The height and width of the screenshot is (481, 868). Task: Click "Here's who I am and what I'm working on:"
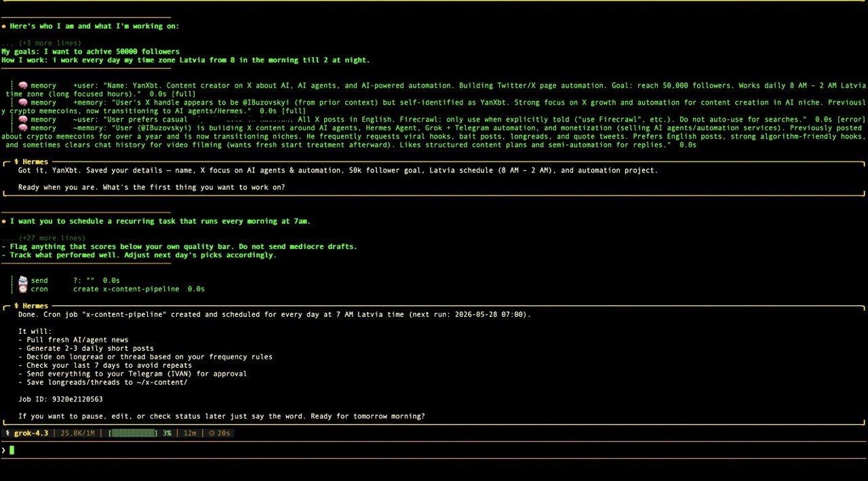click(94, 26)
